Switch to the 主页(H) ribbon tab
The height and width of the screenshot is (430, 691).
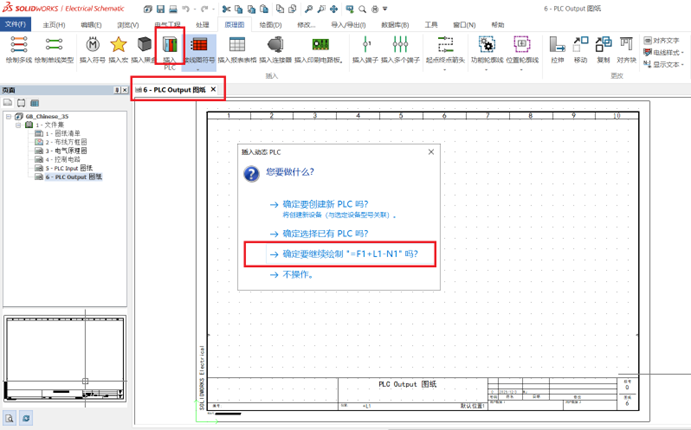54,25
